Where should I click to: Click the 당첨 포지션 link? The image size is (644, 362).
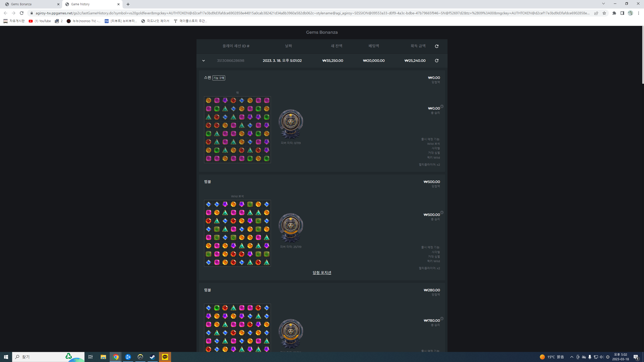(322, 273)
